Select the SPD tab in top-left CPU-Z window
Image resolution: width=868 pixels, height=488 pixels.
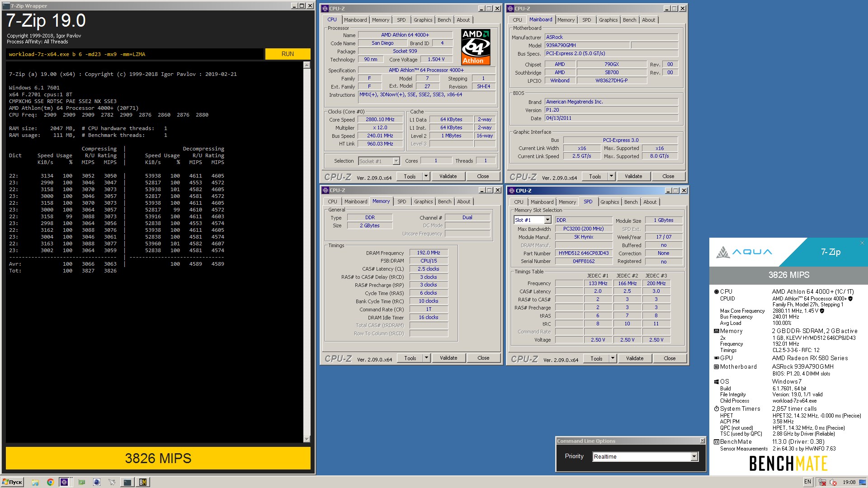401,20
